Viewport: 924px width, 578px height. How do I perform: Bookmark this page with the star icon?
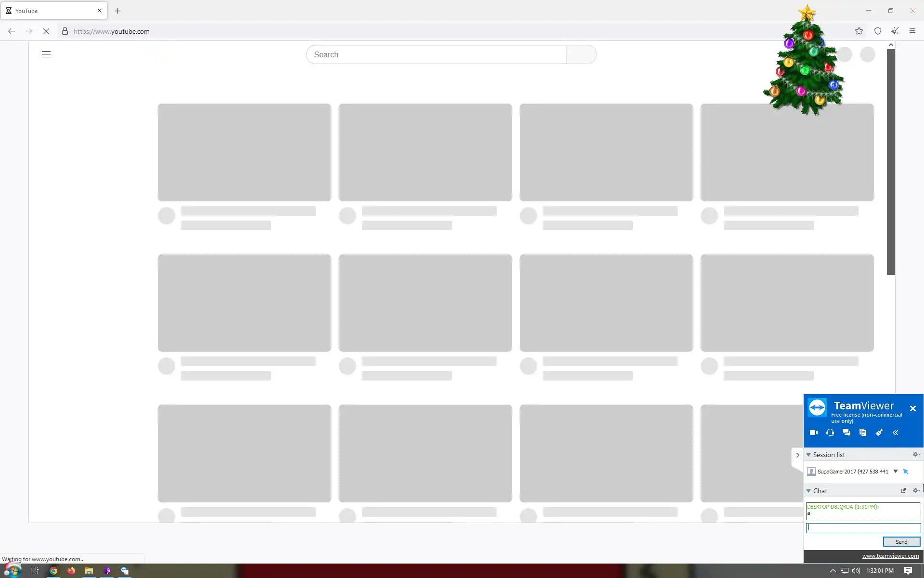click(x=859, y=31)
